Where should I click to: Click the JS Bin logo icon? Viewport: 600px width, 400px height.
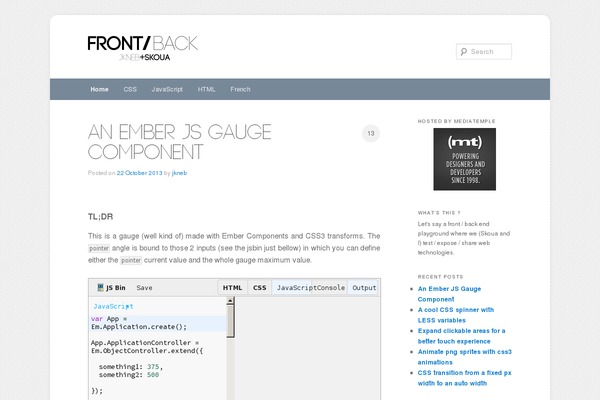[x=100, y=287]
